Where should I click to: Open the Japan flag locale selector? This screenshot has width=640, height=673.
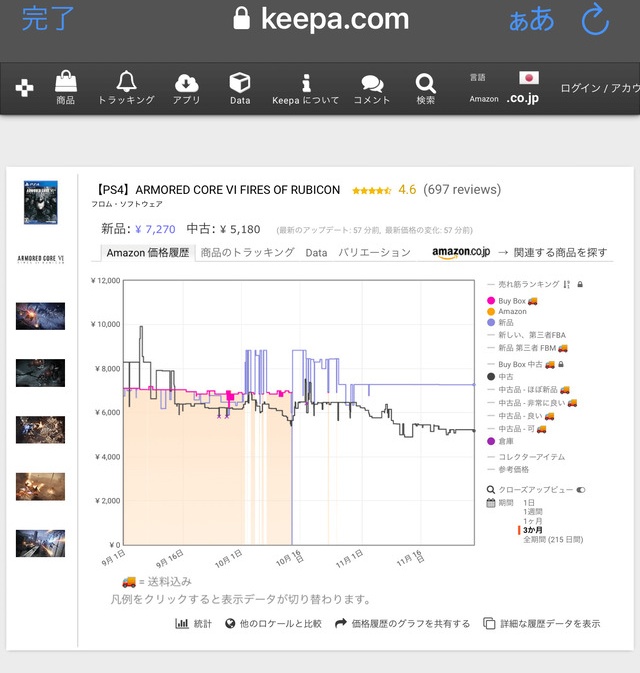point(529,78)
